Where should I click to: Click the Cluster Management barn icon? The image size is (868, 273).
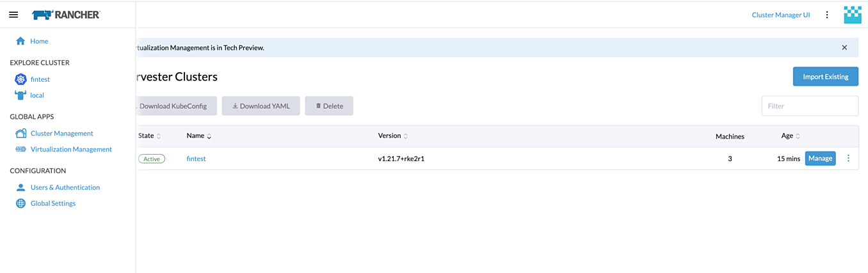click(20, 134)
